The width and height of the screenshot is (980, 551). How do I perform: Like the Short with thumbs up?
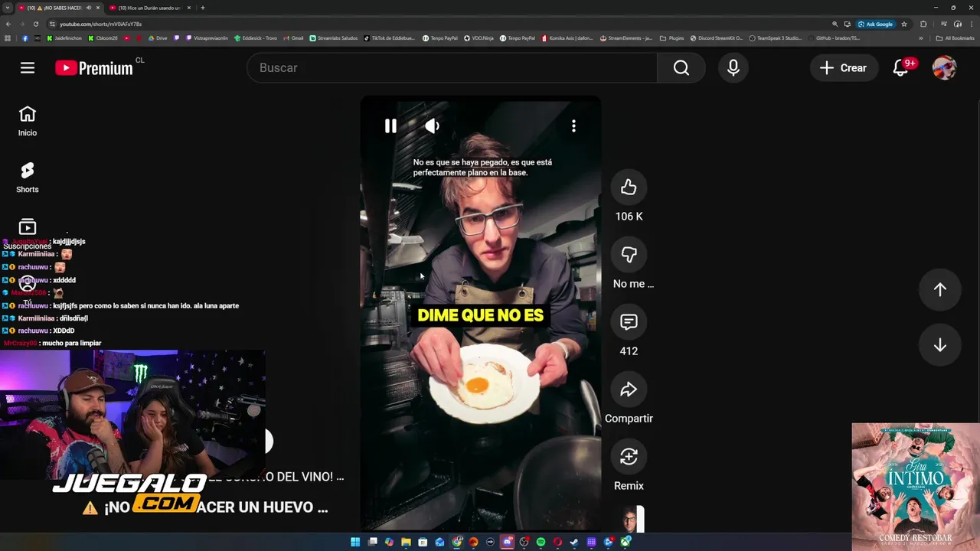629,187
